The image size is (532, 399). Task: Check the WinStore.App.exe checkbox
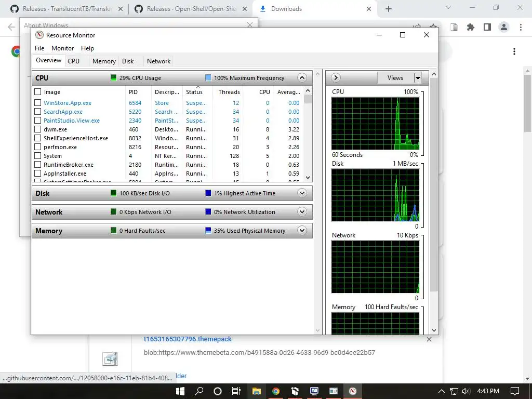click(x=37, y=103)
